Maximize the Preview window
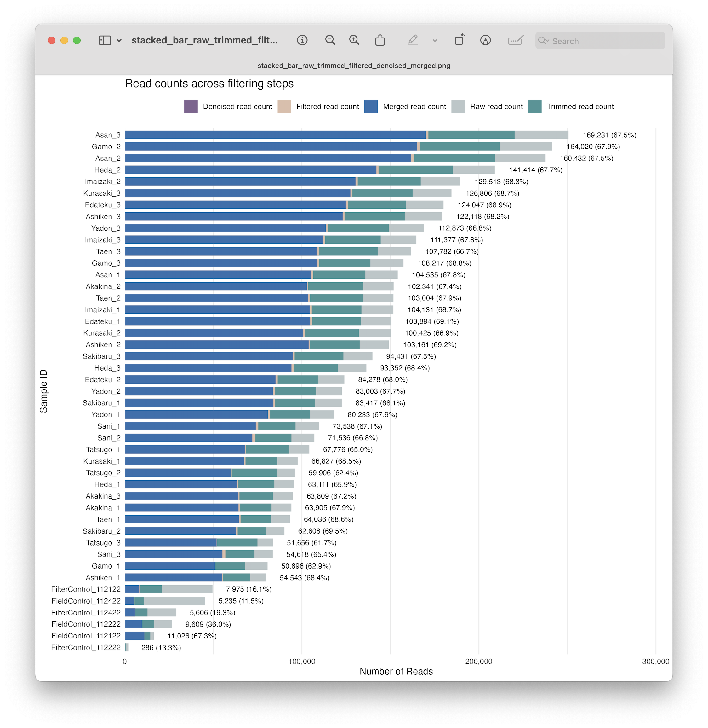The height and width of the screenshot is (728, 708). pyautogui.click(x=77, y=40)
